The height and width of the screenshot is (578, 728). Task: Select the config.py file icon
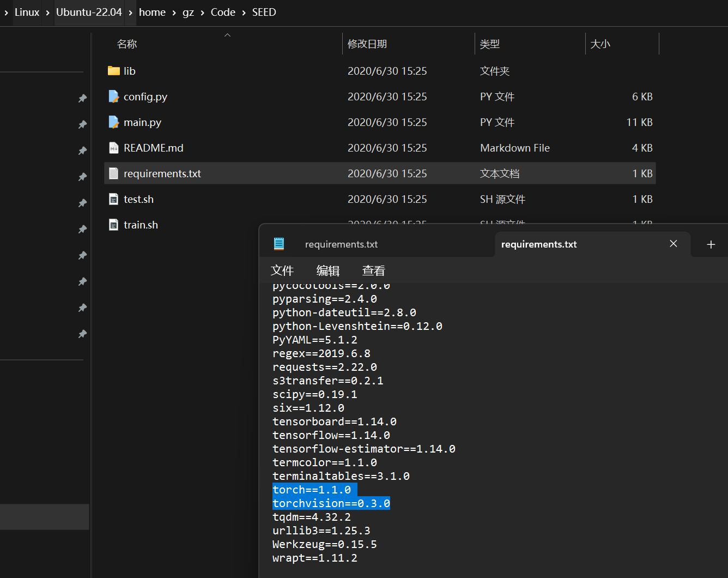pos(113,97)
